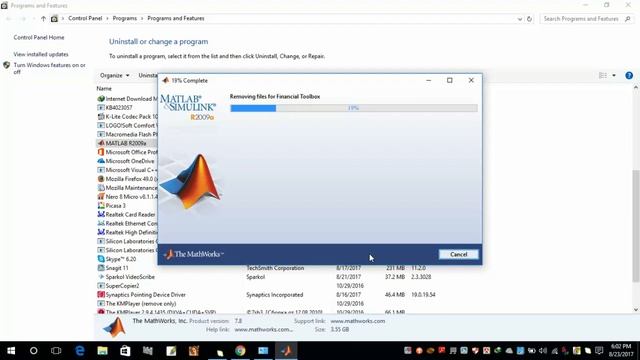Open Cortana search circle on the taskbar
Screen dimensions: 640x360
click(x=33, y=351)
